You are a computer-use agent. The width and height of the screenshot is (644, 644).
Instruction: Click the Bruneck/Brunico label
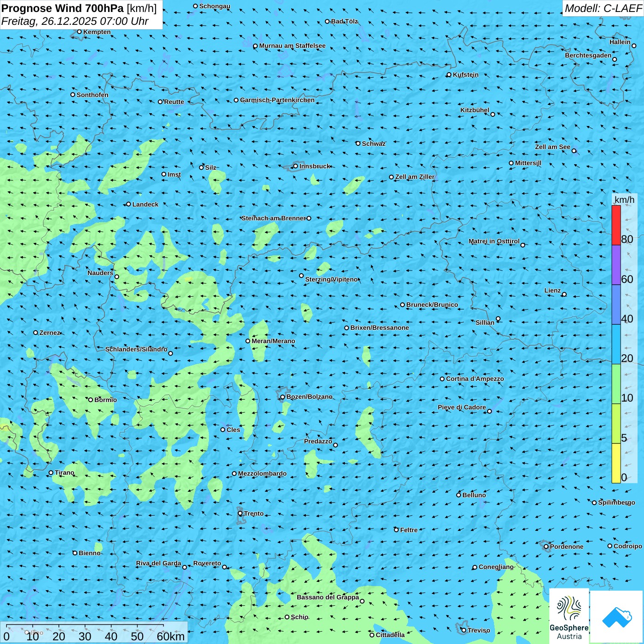point(432,305)
